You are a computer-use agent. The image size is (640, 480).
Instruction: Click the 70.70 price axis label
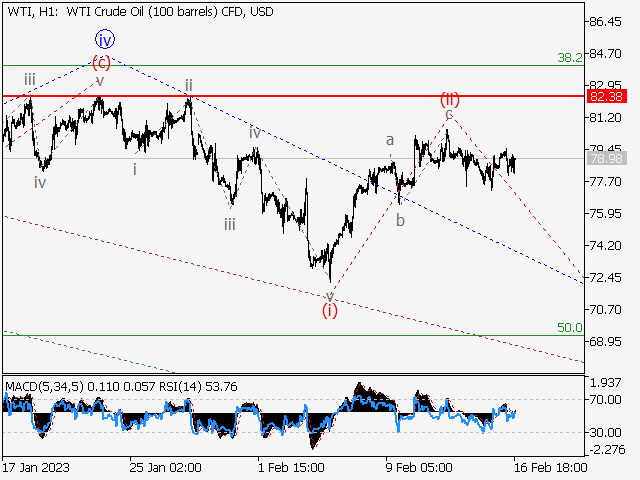(x=606, y=309)
